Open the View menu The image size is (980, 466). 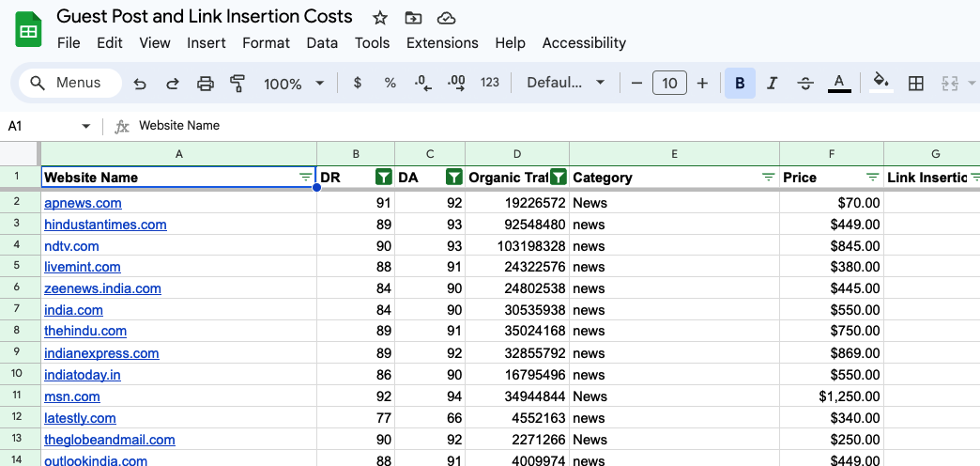click(x=154, y=43)
